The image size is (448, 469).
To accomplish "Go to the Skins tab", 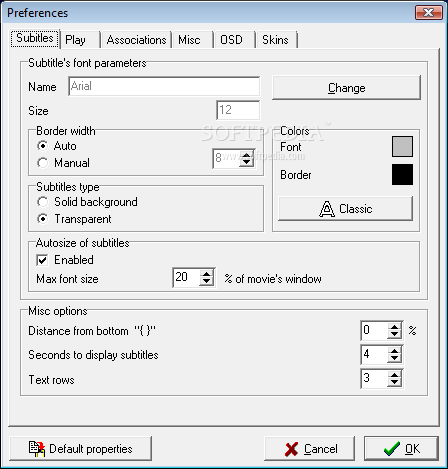I will coord(277,40).
